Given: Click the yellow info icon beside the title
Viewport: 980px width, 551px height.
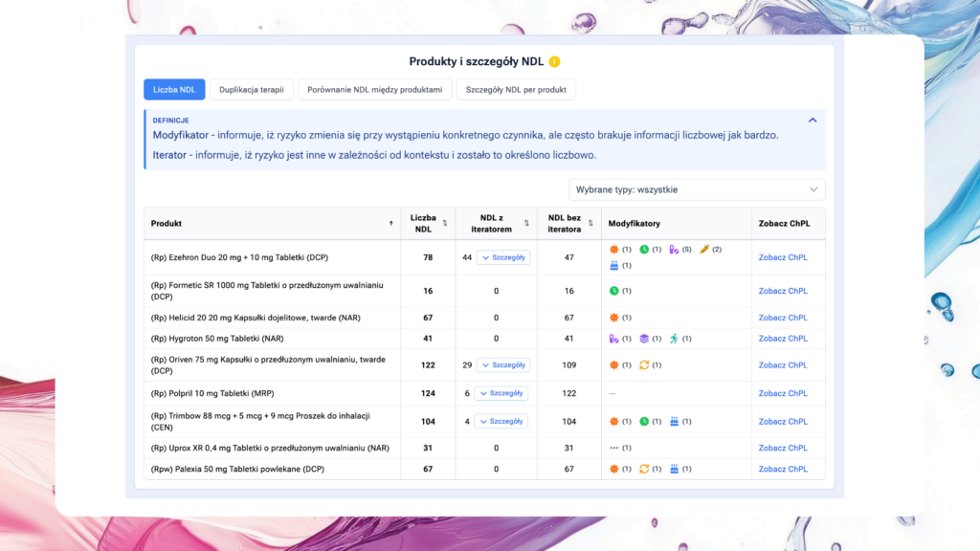Looking at the screenshot, I should coord(554,62).
